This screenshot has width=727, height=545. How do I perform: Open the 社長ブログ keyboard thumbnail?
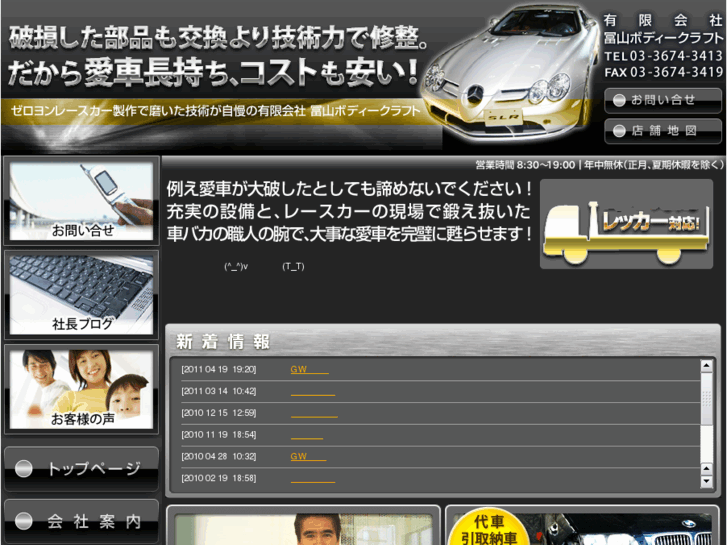point(82,295)
